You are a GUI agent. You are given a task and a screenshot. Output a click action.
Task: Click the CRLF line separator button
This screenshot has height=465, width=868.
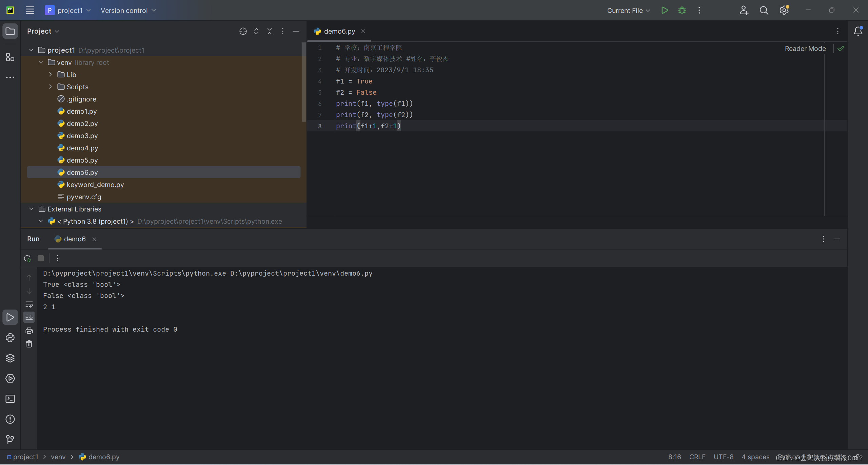[x=697, y=457]
